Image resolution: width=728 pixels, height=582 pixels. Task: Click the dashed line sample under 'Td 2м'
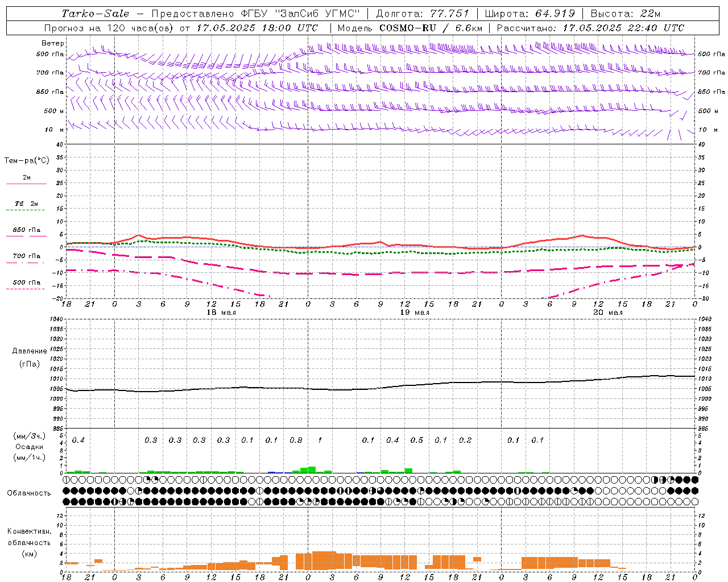(x=25, y=210)
